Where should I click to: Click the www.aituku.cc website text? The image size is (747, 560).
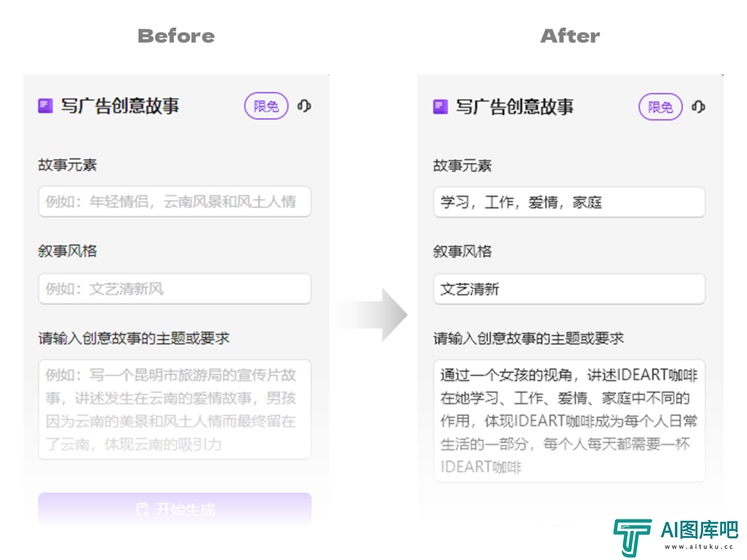pyautogui.click(x=699, y=547)
